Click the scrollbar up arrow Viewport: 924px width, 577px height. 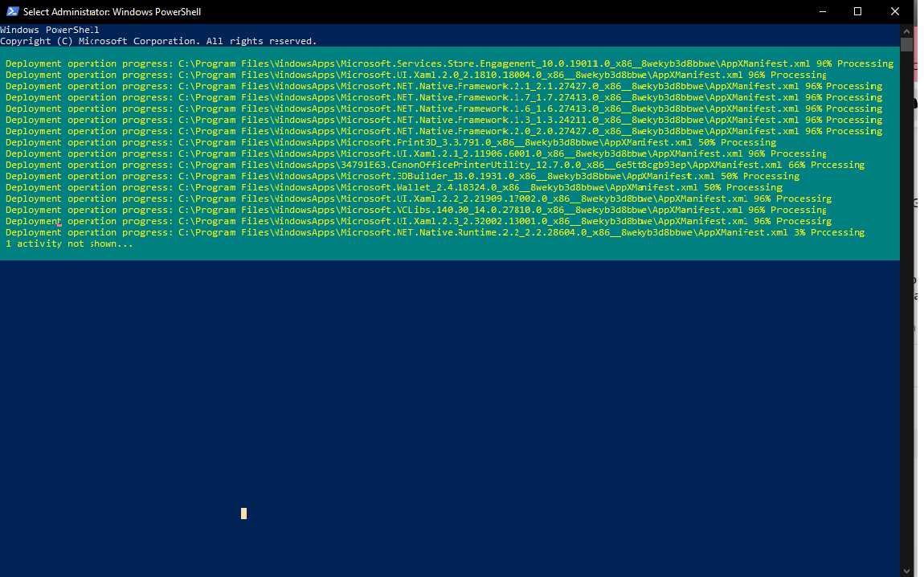(x=906, y=31)
